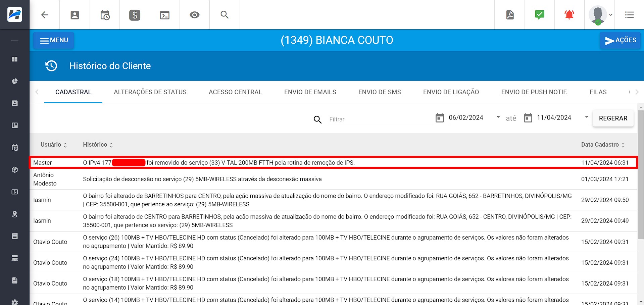Switch to FILAS tab
Screen dimensions: 644x305
click(598, 92)
